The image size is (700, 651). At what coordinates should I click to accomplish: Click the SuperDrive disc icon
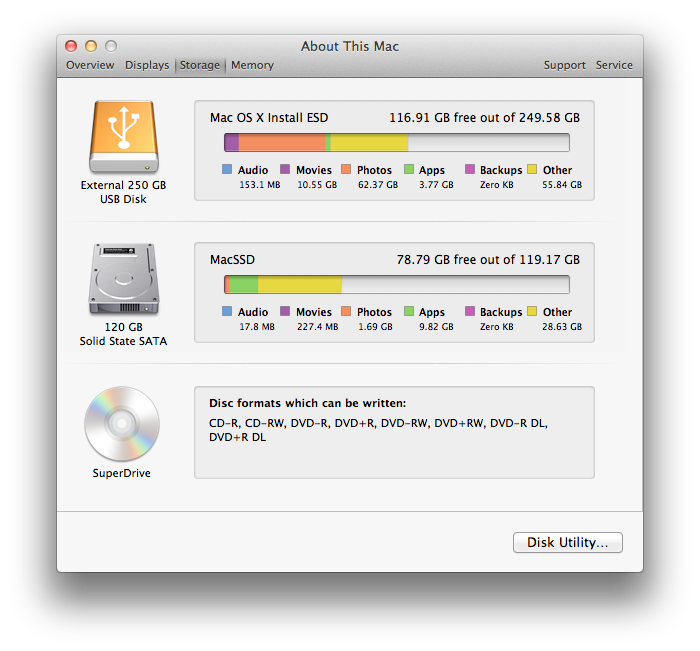[x=123, y=424]
